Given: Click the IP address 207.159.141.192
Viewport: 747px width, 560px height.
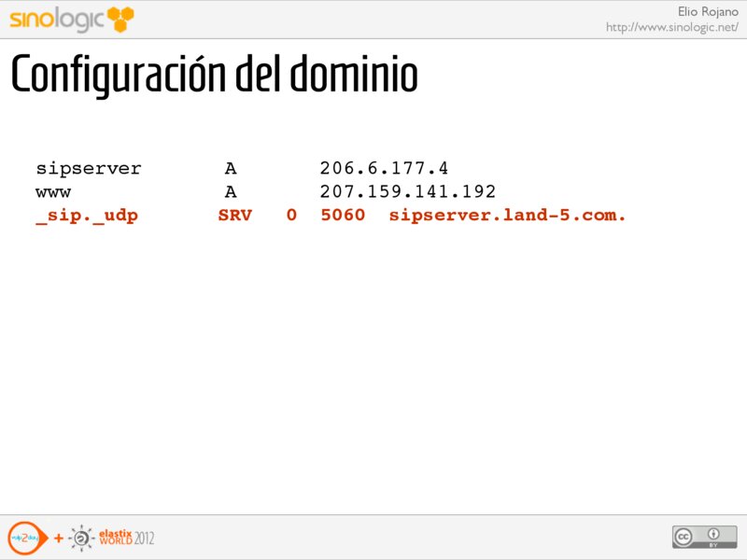Looking at the screenshot, I should coord(407,192).
